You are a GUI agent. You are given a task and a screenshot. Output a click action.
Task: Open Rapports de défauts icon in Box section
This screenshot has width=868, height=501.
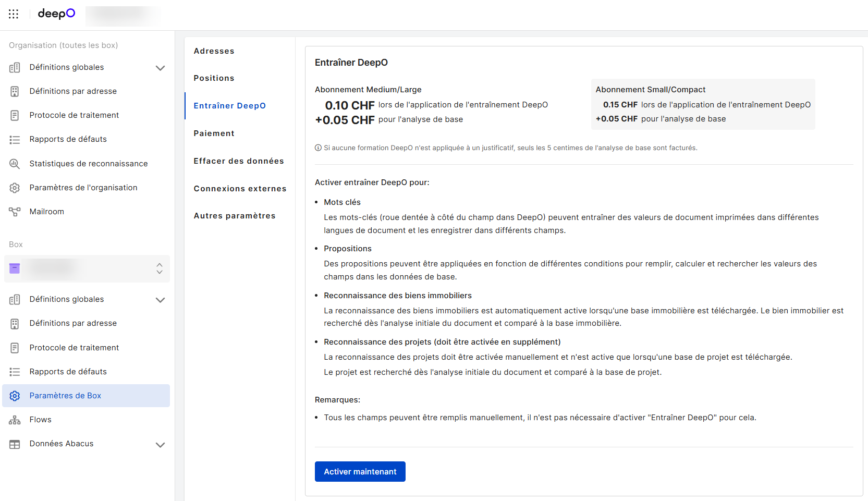coord(15,372)
